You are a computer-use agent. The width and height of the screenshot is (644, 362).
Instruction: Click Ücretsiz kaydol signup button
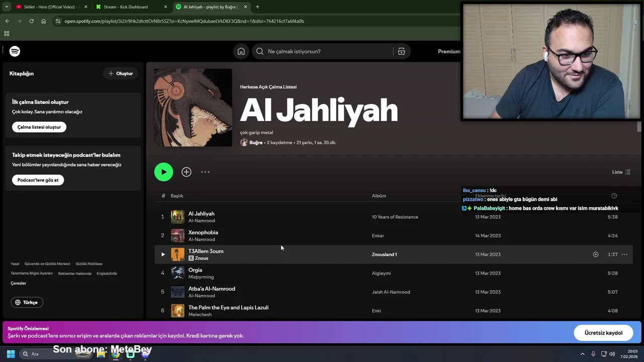[x=603, y=333]
